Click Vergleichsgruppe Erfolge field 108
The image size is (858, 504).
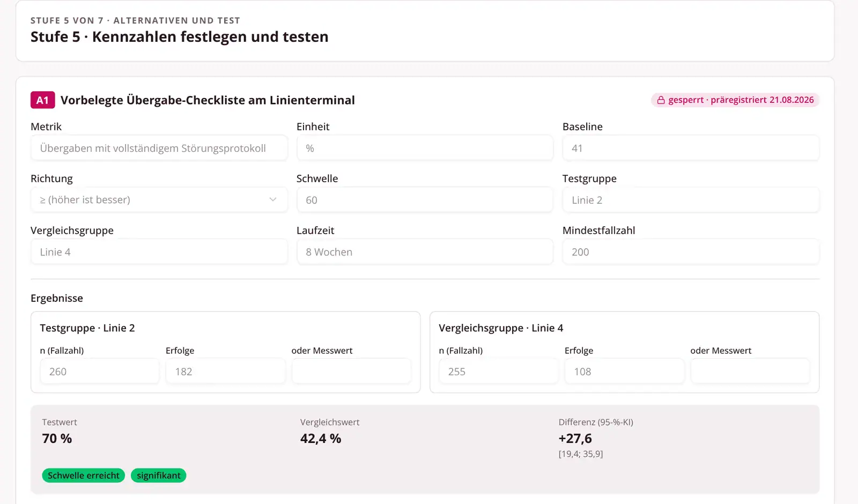point(625,372)
